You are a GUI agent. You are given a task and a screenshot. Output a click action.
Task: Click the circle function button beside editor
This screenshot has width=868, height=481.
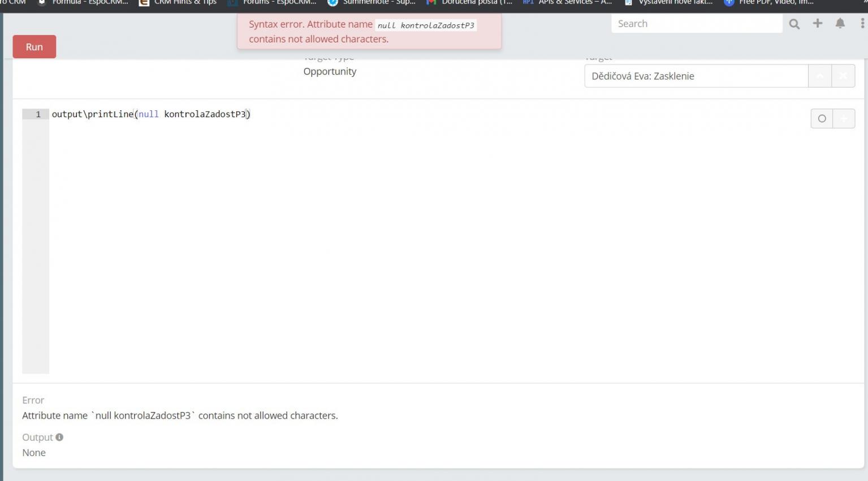[822, 118]
